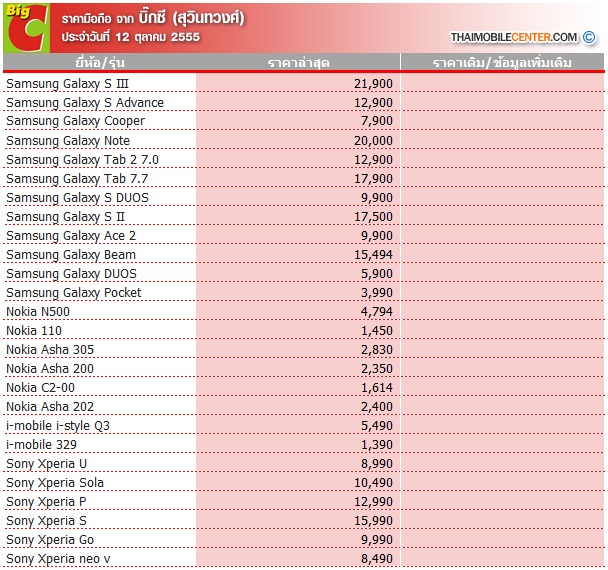The image size is (608, 570).
Task: Select i-mobile 329 model name
Action: pyautogui.click(x=41, y=444)
